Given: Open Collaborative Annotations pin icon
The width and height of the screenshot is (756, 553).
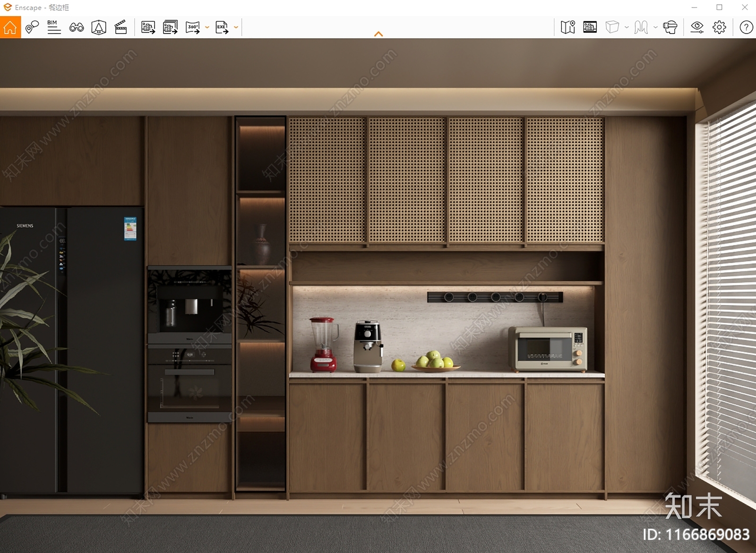Looking at the screenshot, I should coord(32,27).
